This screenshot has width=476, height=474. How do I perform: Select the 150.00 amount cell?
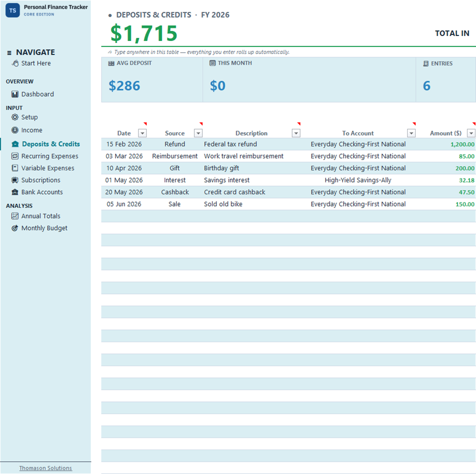click(446, 204)
